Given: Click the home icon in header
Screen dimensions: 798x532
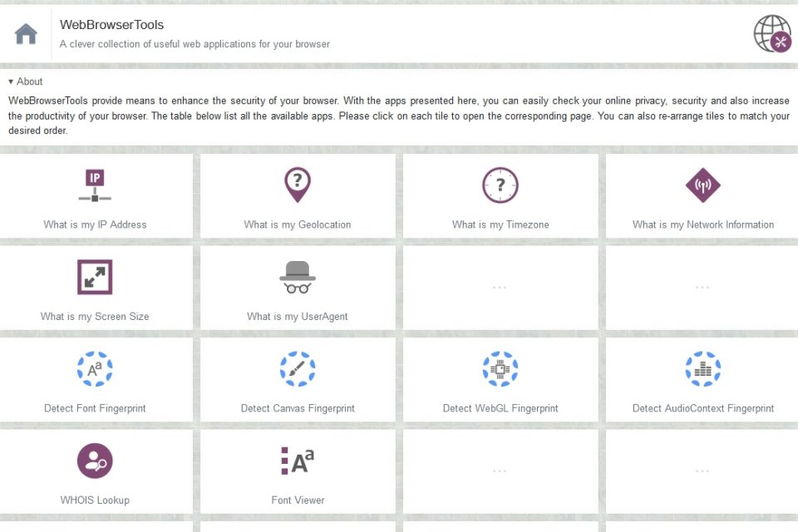Looking at the screenshot, I should point(26,34).
